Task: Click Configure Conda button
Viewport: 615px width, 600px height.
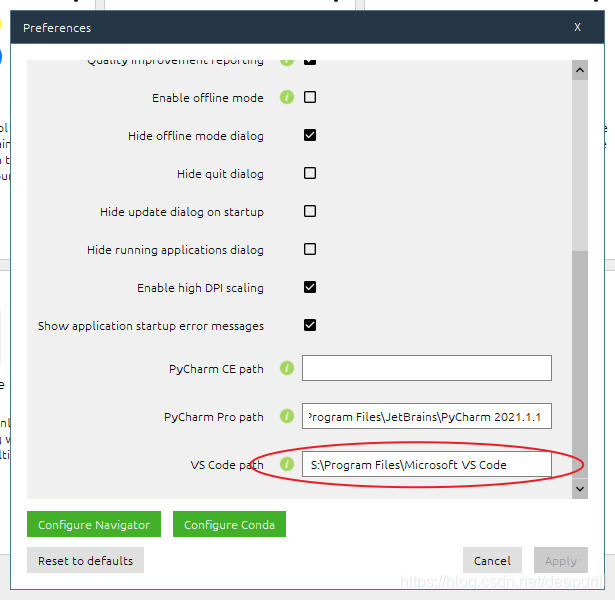Action: click(x=229, y=524)
